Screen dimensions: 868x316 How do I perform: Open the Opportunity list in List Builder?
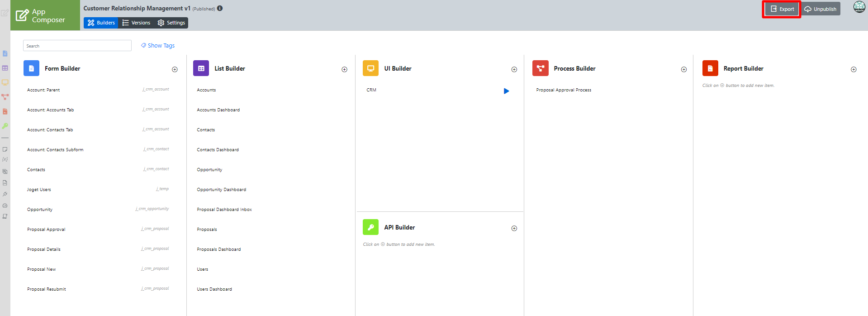pyautogui.click(x=209, y=170)
